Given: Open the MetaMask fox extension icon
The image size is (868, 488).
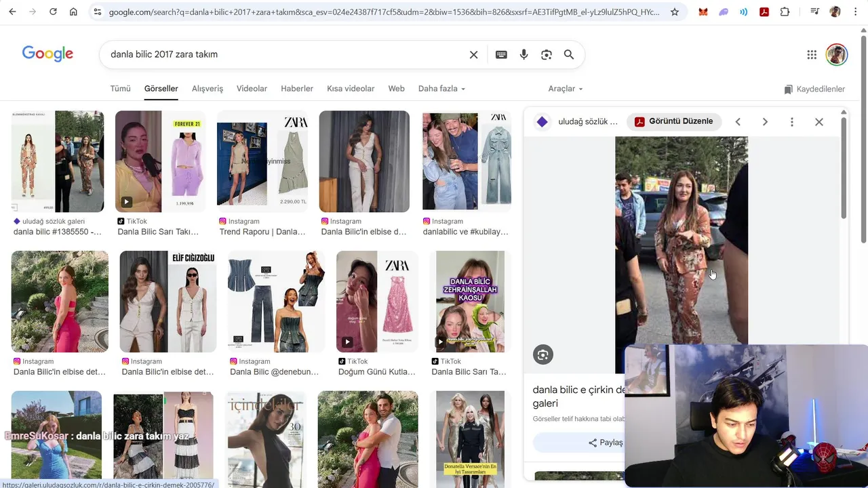Looking at the screenshot, I should pyautogui.click(x=703, y=12).
